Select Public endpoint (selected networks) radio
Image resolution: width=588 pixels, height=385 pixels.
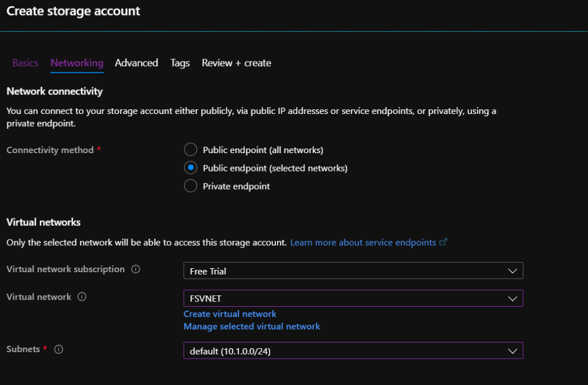[x=190, y=168]
